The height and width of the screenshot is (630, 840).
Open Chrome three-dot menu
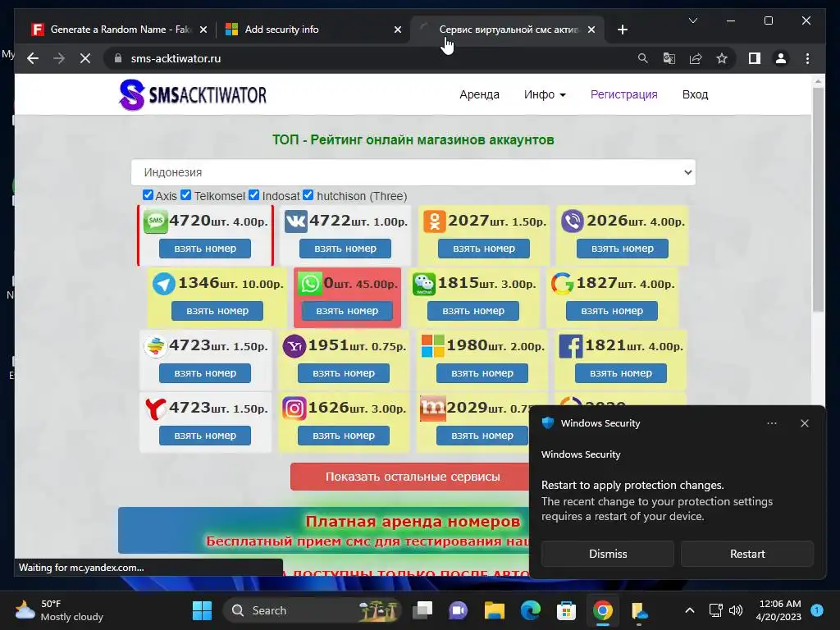point(807,58)
